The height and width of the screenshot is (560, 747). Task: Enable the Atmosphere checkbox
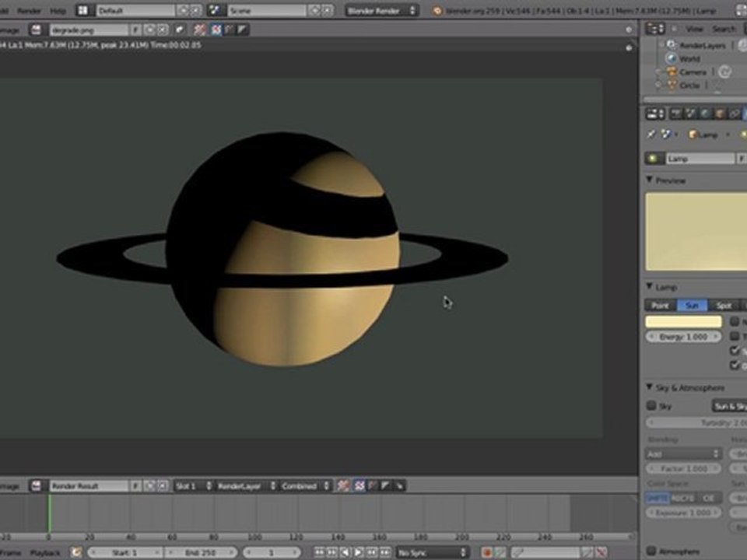click(x=651, y=551)
